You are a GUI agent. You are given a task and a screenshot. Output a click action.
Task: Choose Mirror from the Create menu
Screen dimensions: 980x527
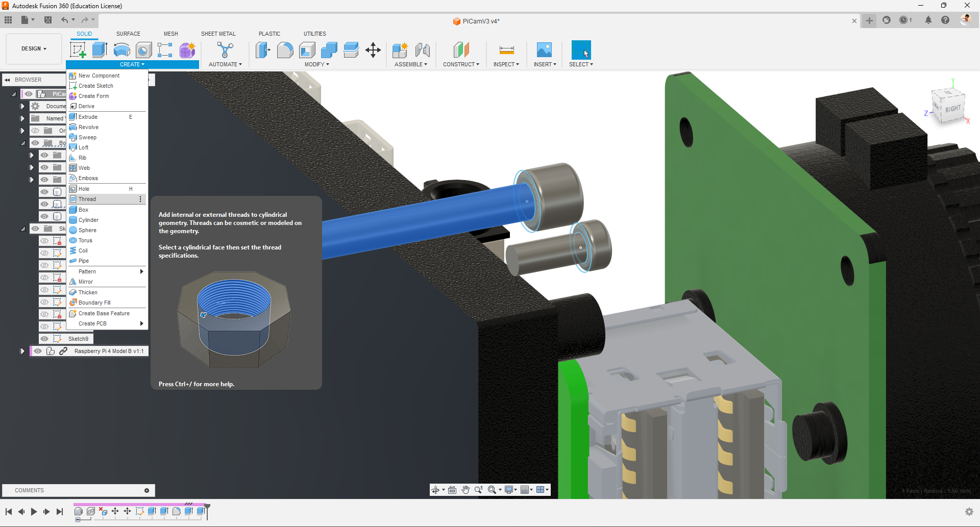coord(107,282)
